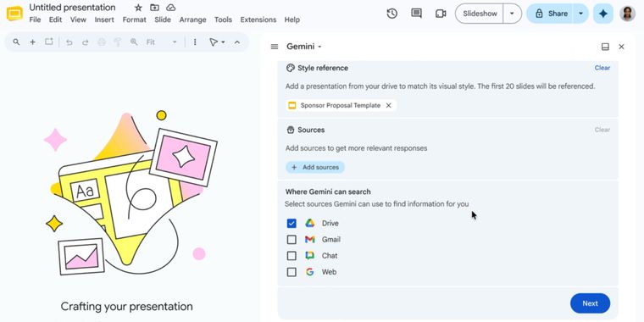Open the File menu
Viewport: 644px width, 322px height.
(x=35, y=19)
